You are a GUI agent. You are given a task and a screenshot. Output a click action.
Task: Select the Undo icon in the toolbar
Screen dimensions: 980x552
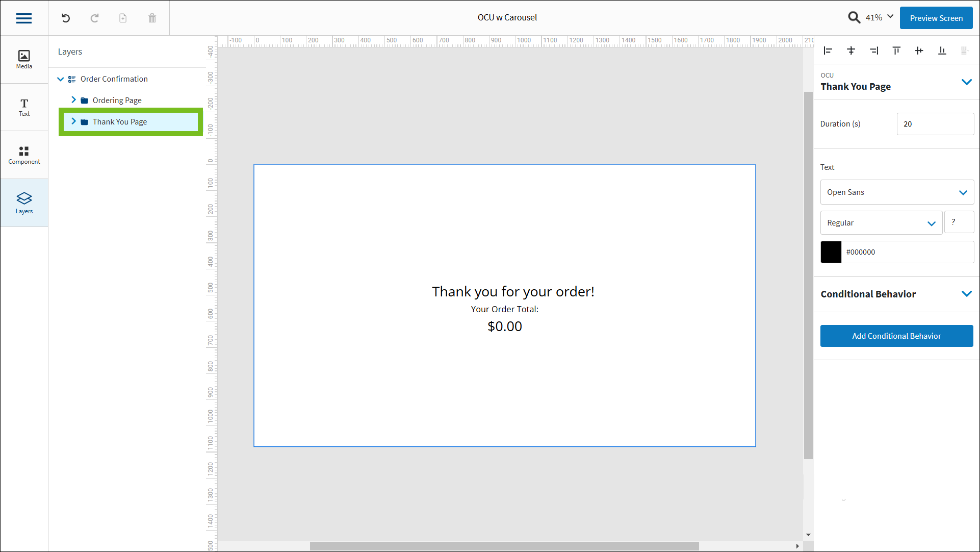click(x=65, y=18)
